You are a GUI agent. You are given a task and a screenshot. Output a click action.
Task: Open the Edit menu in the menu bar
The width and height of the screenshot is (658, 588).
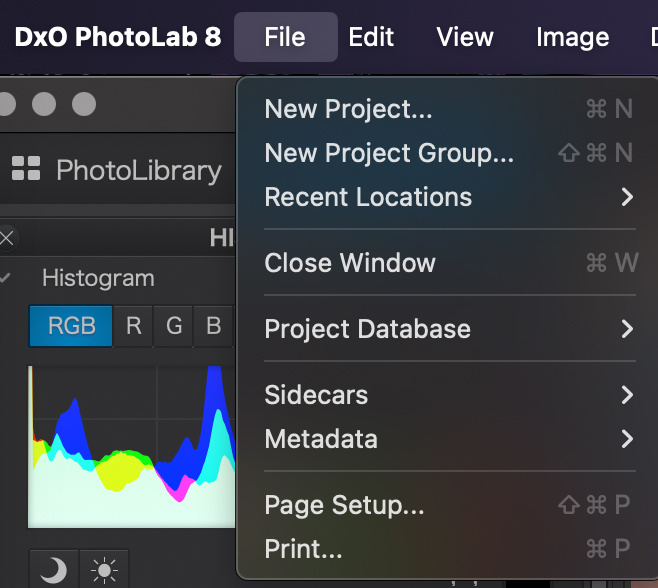[371, 37]
